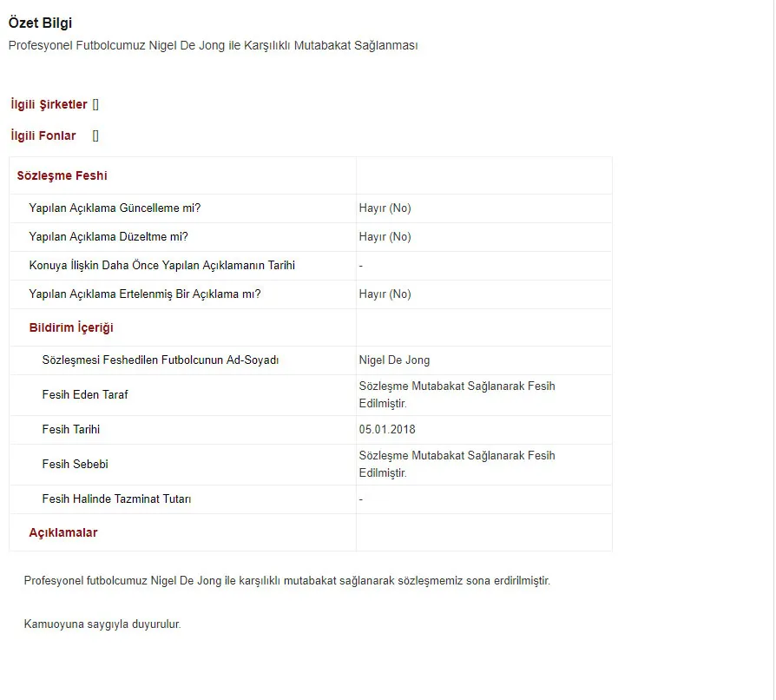The width and height of the screenshot is (776, 700).
Task: Click the Konuya İlişkin Daha Önce Yapılan Açıklamanın Tarihi label
Action: [x=162, y=266]
